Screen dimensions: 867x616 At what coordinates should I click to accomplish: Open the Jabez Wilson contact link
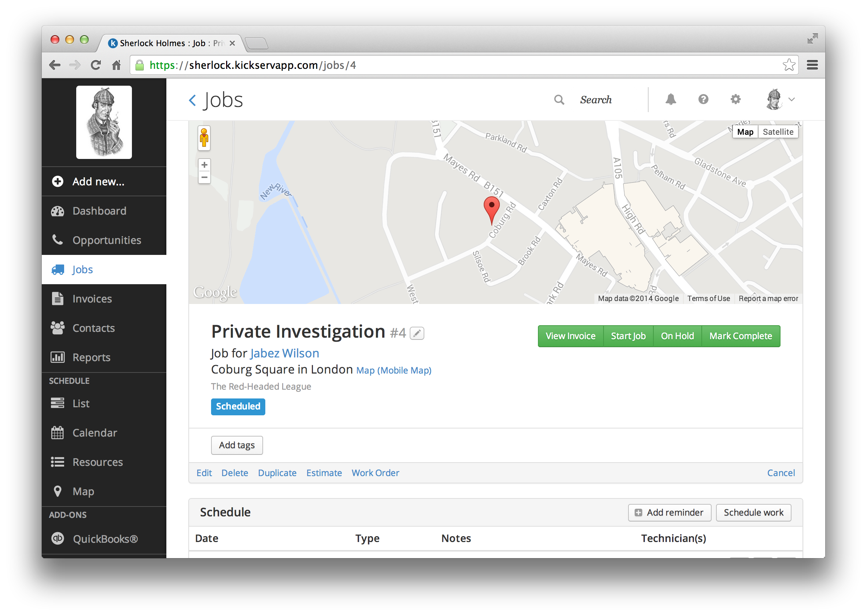pos(285,353)
